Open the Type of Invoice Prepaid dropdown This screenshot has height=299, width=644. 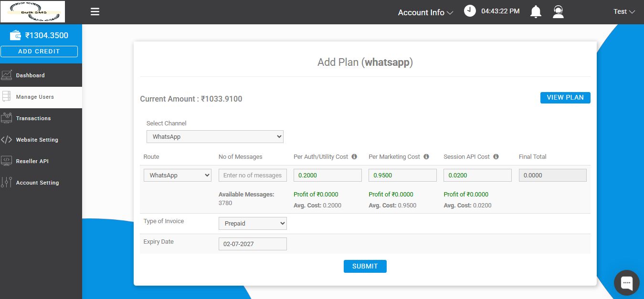[253, 223]
